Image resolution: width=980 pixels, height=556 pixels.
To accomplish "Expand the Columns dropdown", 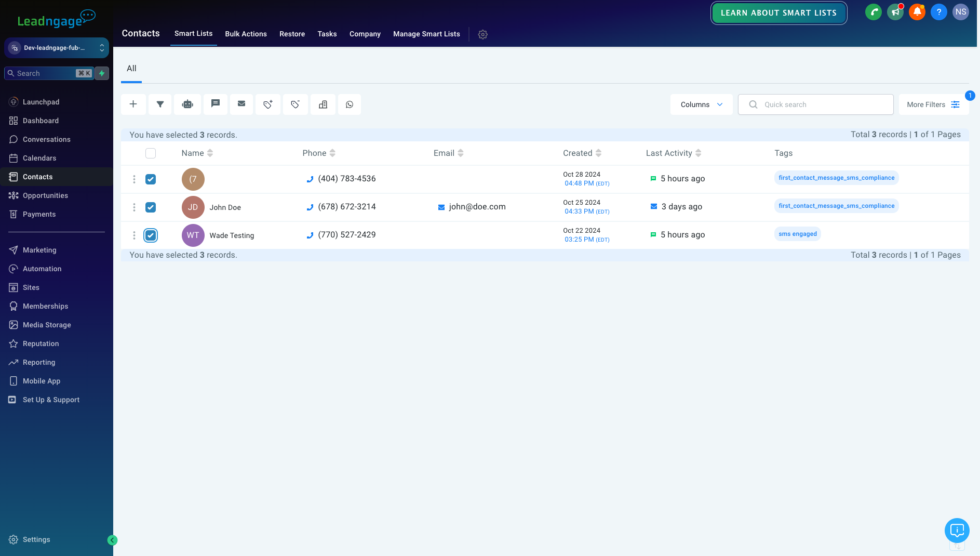I will click(702, 104).
